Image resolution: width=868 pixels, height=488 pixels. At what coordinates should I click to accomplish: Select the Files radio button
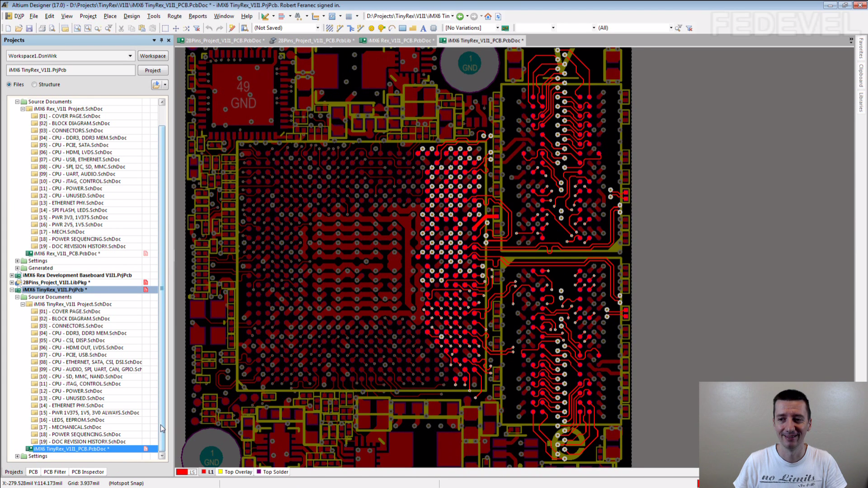coord(9,84)
